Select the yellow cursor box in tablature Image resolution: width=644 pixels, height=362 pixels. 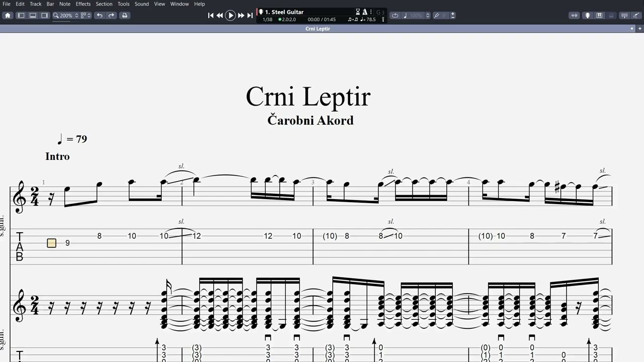[51, 243]
